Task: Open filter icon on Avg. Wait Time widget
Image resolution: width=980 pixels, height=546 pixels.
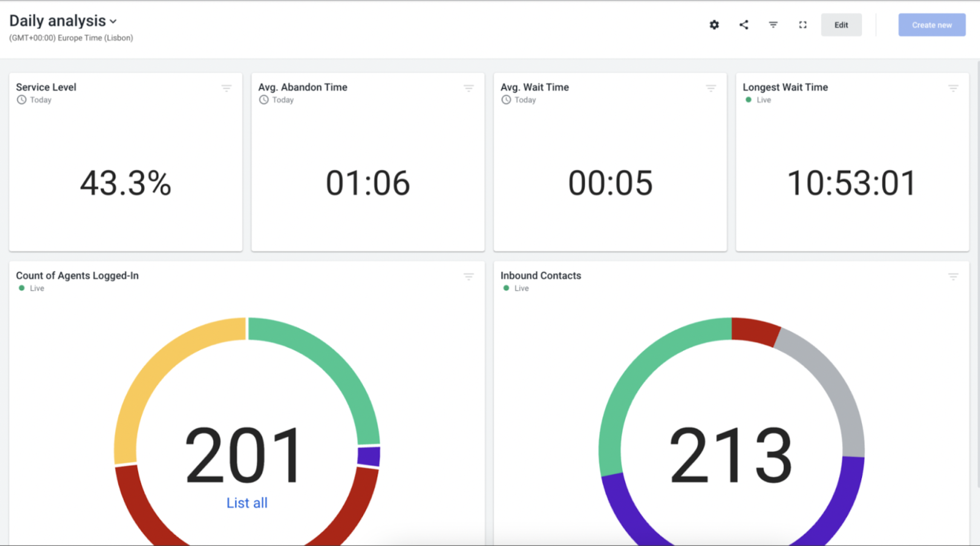Action: tap(710, 89)
